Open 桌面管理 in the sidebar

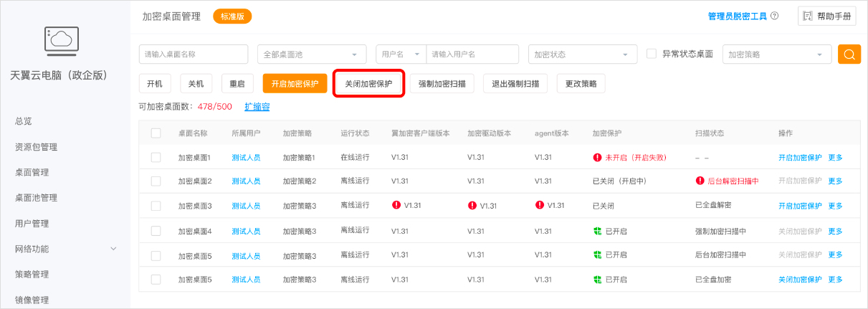click(32, 172)
